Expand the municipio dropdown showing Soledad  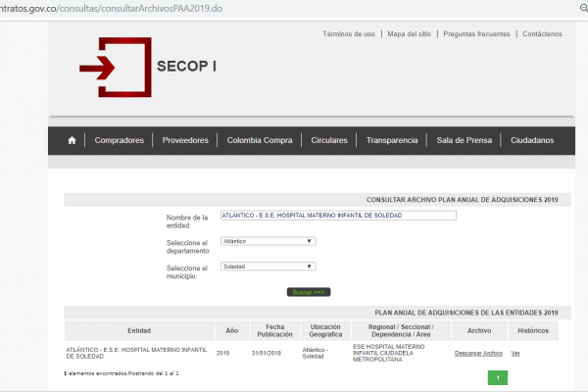coord(269,267)
